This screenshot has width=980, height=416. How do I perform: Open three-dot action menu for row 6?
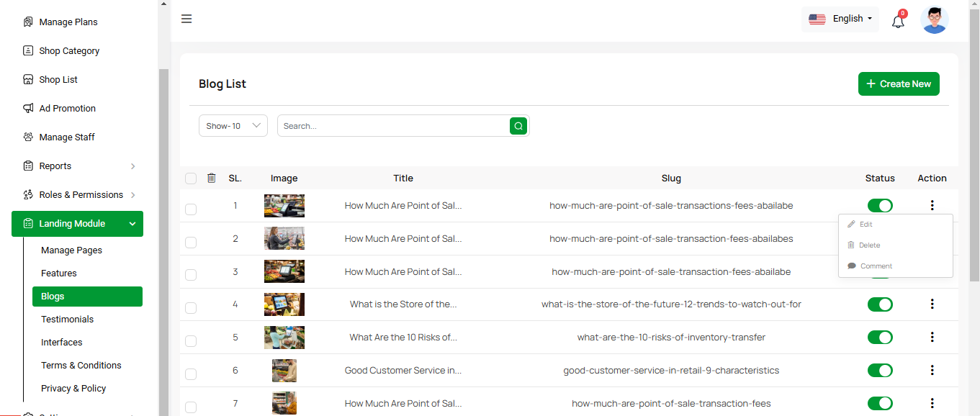point(932,371)
